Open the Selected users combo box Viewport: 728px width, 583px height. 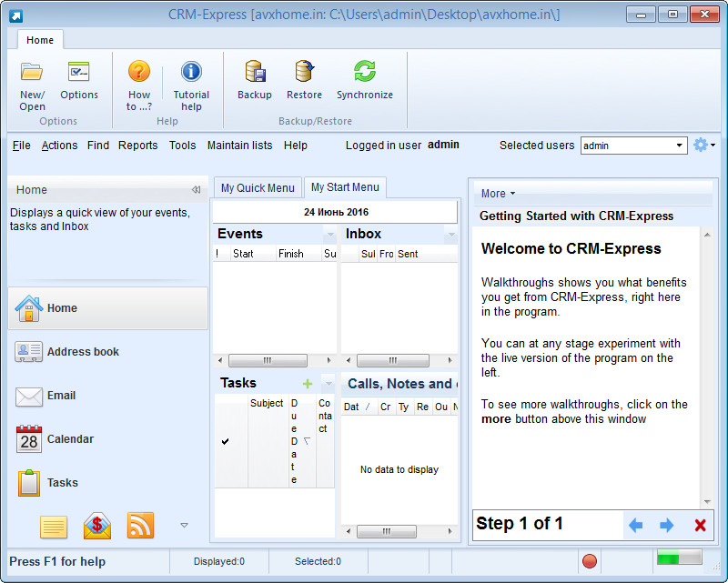633,146
